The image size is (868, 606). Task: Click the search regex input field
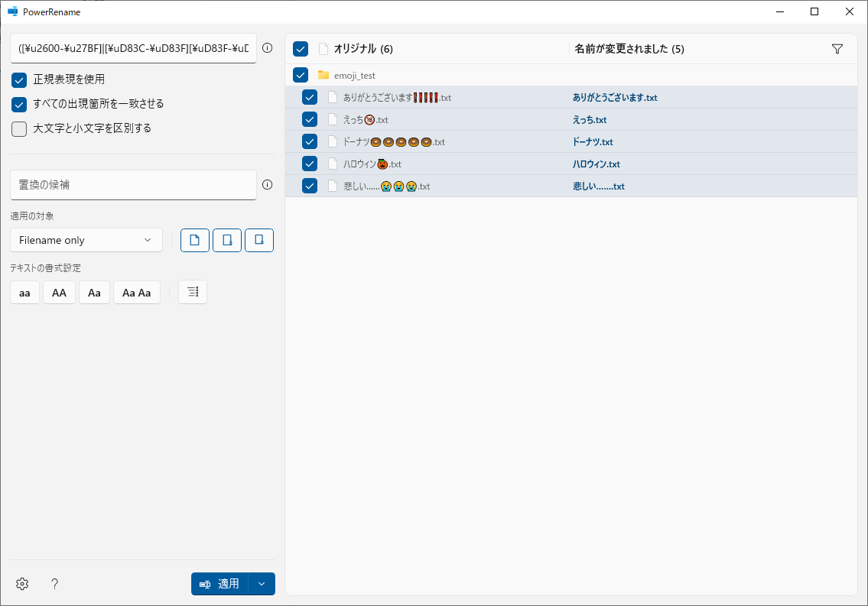(x=133, y=48)
